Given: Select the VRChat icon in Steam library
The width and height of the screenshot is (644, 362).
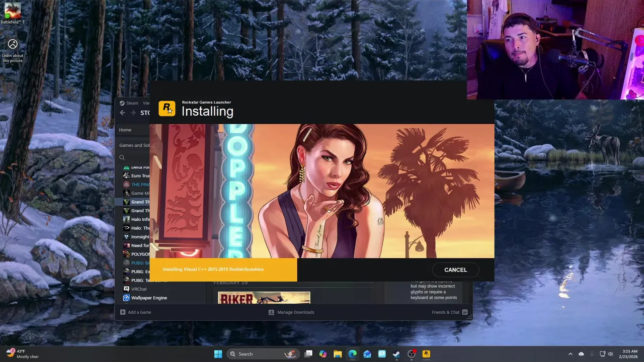Looking at the screenshot, I should (x=126, y=289).
